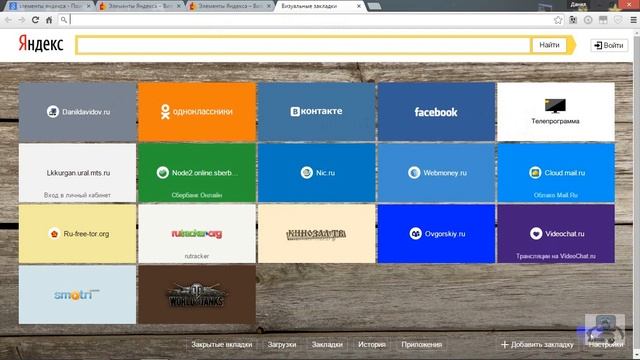This screenshot has height=360, width=640.
Task: Open the Cloud.mail.ru bookmark tile
Action: click(556, 173)
